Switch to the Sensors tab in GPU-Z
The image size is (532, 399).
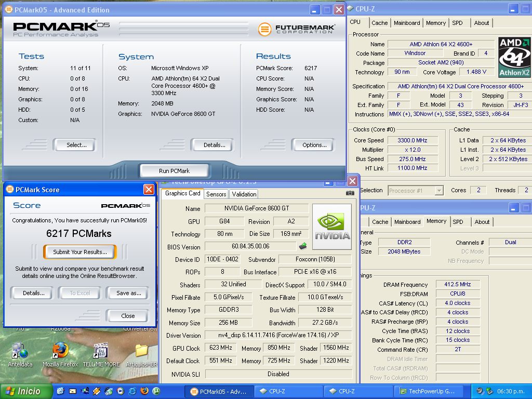(x=216, y=194)
